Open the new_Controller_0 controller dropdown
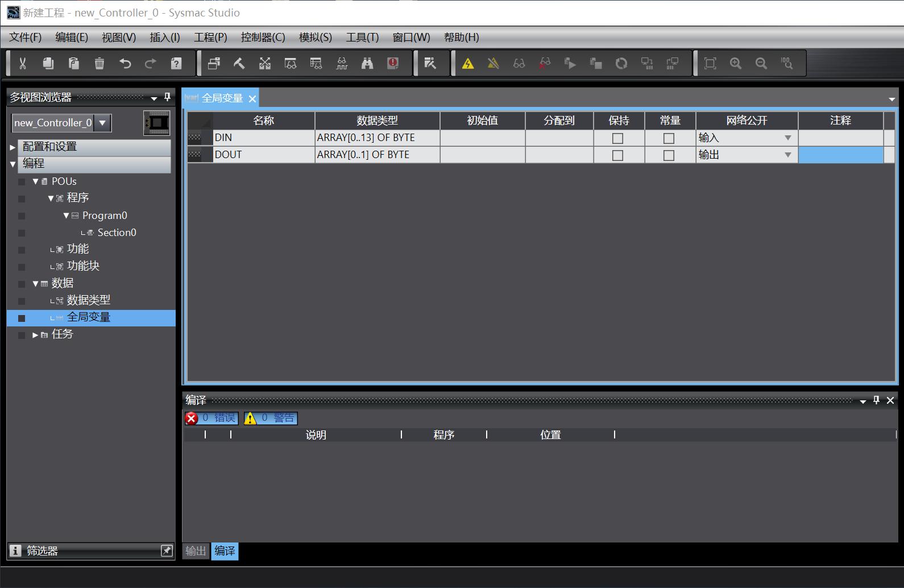904x588 pixels. tap(102, 122)
